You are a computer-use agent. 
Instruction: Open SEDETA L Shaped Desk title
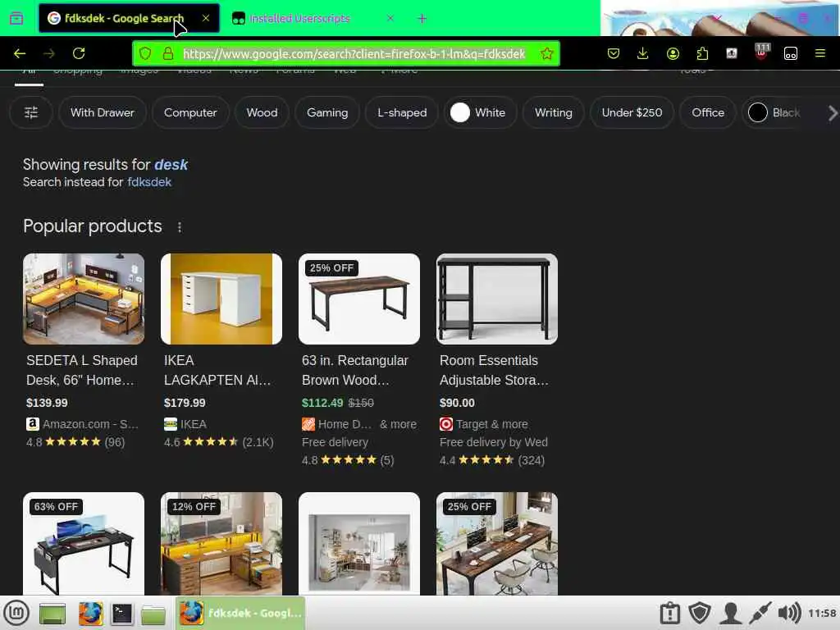[x=81, y=370]
